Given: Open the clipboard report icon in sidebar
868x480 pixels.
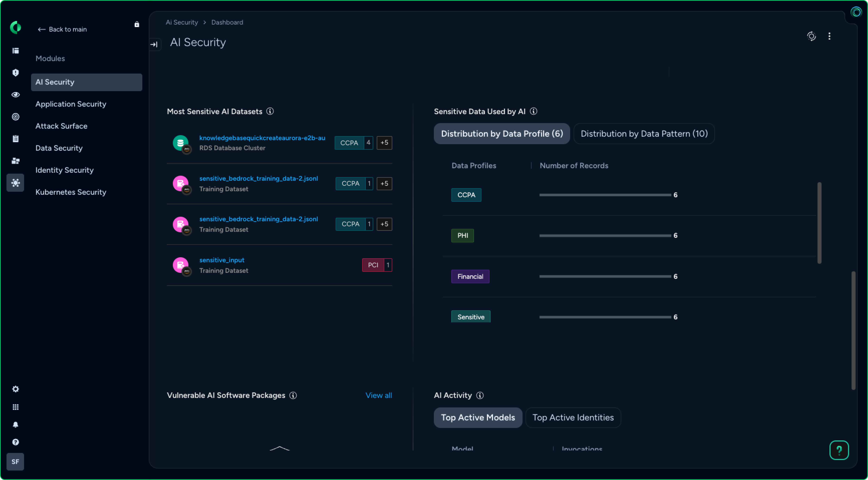Looking at the screenshot, I should tap(15, 139).
